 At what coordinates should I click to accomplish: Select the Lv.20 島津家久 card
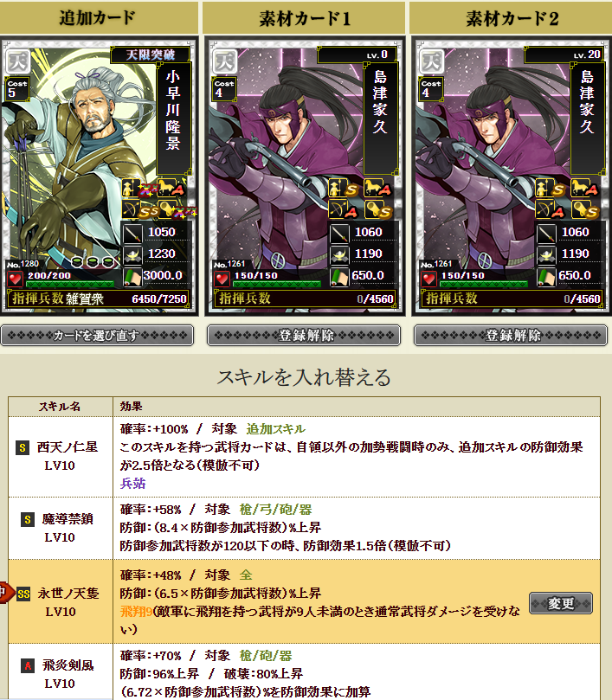[x=512, y=176]
